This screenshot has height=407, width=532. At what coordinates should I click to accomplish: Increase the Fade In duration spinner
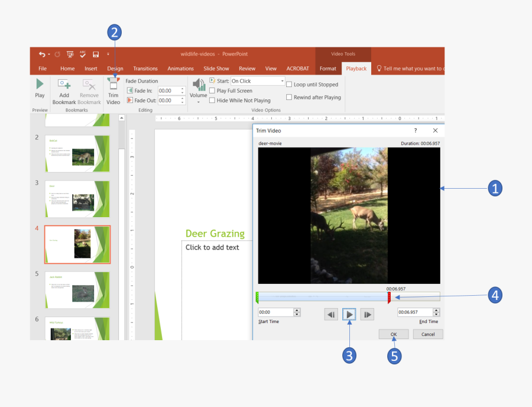(183, 89)
